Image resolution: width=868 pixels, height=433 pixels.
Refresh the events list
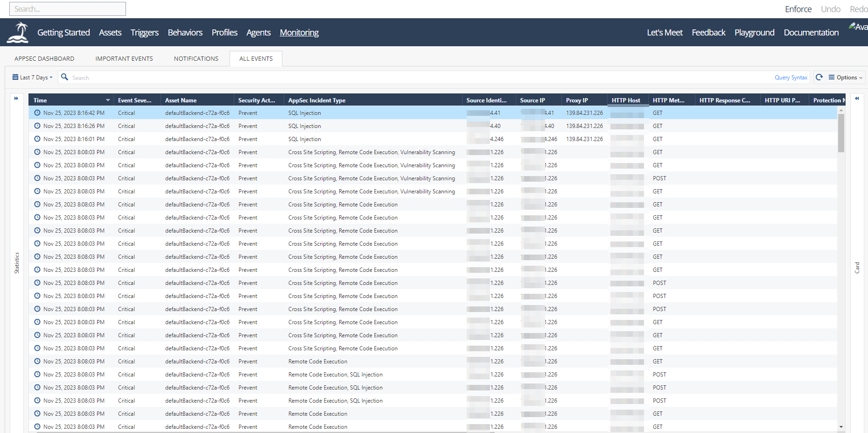819,77
